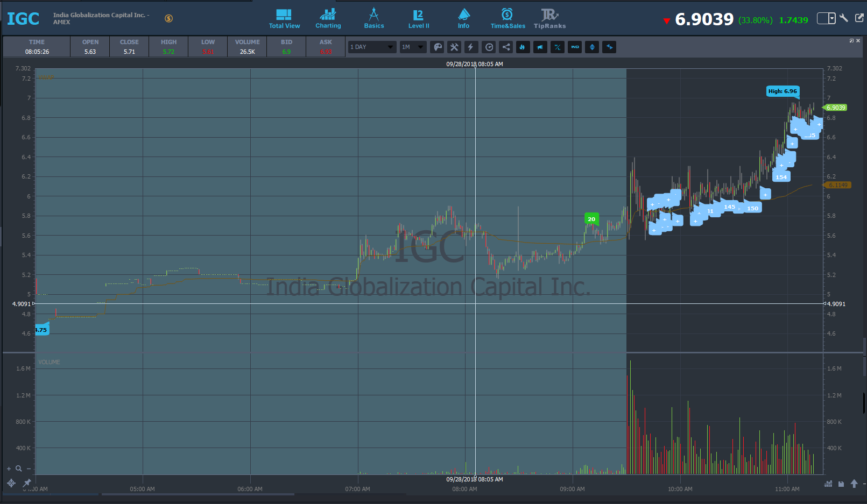Click the dollar coin icon beside company name
The image size is (867, 504).
[168, 18]
